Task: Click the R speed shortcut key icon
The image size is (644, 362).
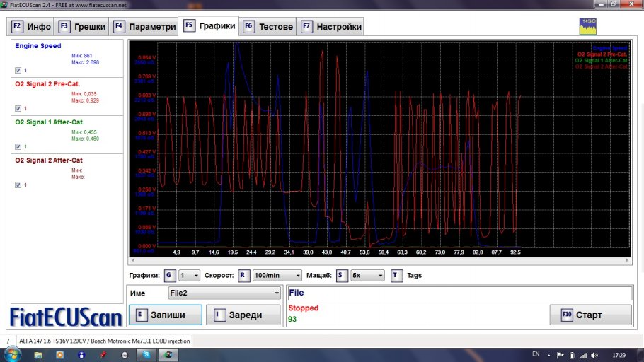Action: tap(243, 275)
